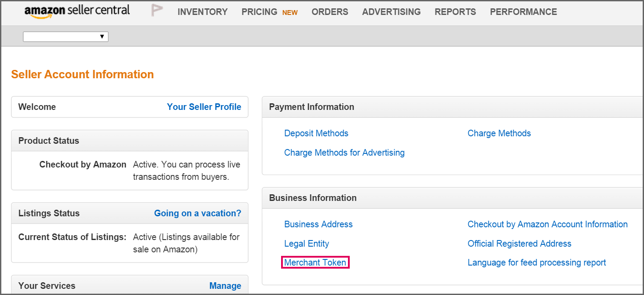Open Deposit Methods
This screenshot has height=295, width=644.
click(x=316, y=133)
